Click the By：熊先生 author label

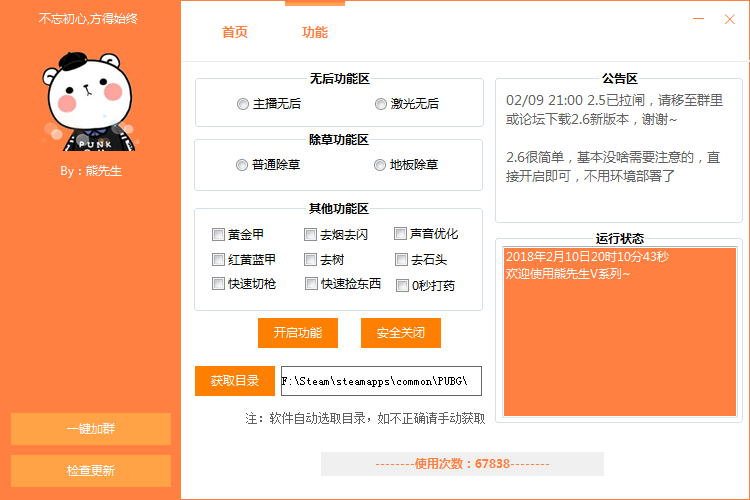click(91, 171)
